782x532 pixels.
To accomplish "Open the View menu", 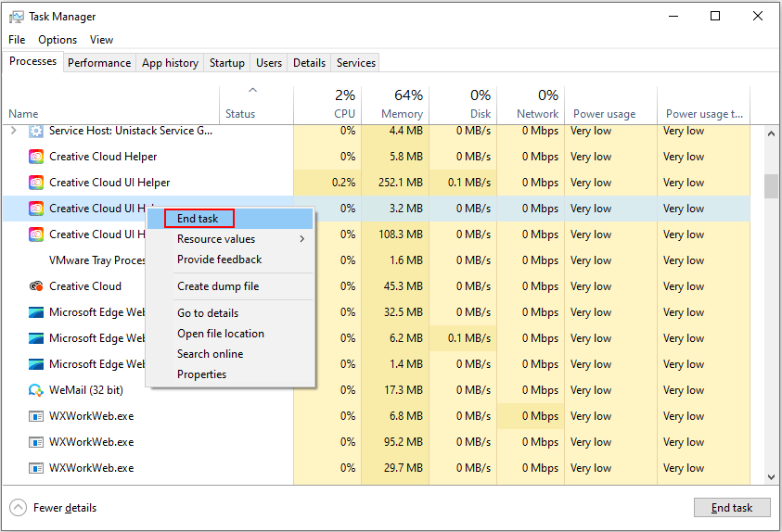I will 101,40.
